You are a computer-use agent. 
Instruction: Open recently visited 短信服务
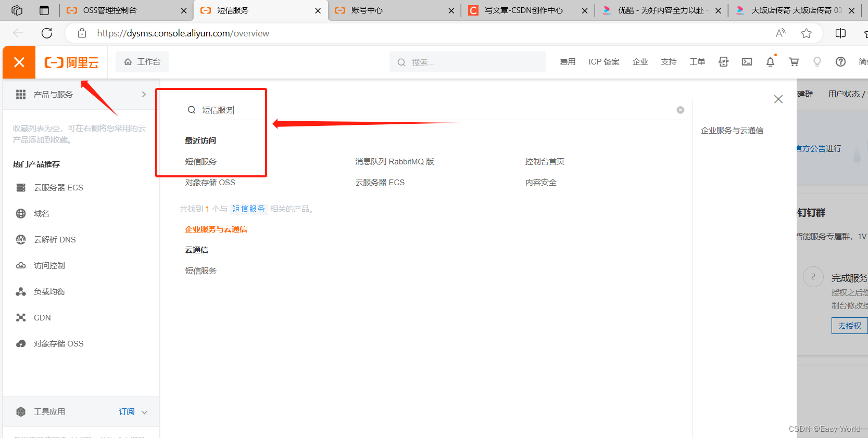point(200,161)
